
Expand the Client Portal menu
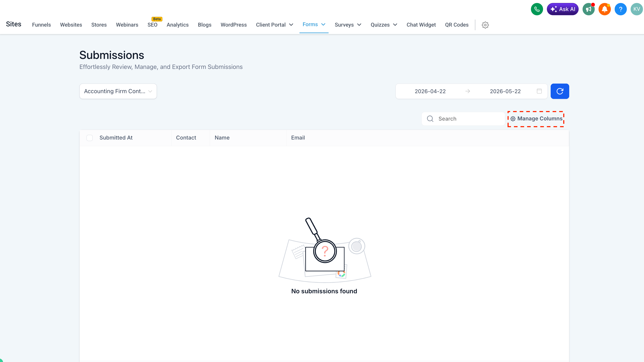coord(275,25)
